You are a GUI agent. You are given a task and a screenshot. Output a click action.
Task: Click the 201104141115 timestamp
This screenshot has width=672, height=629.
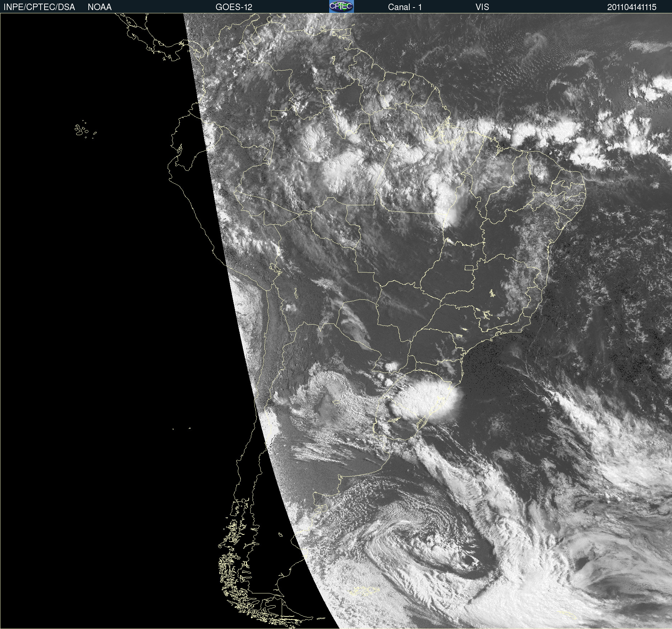[632, 7]
